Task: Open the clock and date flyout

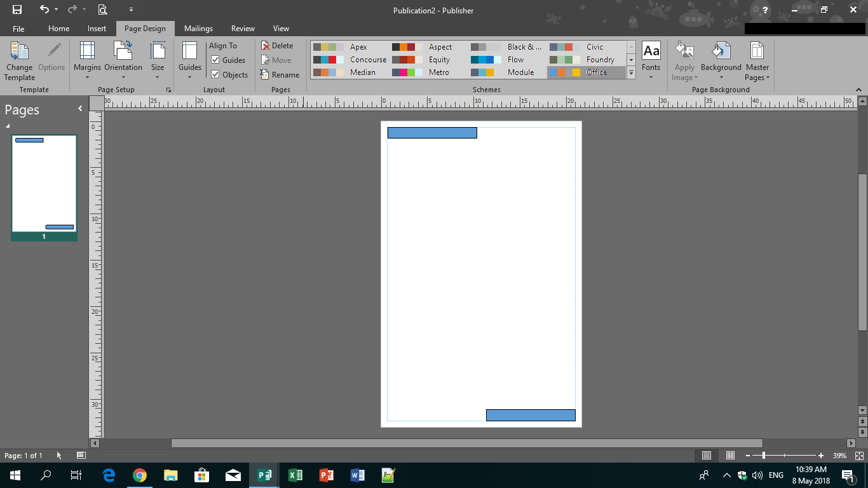Action: point(811,475)
